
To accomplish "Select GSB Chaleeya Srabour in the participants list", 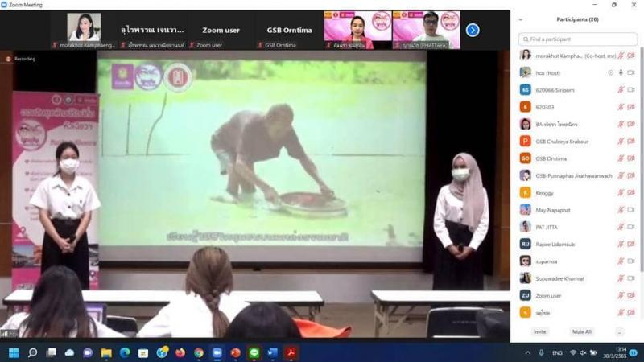I will click(x=562, y=142).
